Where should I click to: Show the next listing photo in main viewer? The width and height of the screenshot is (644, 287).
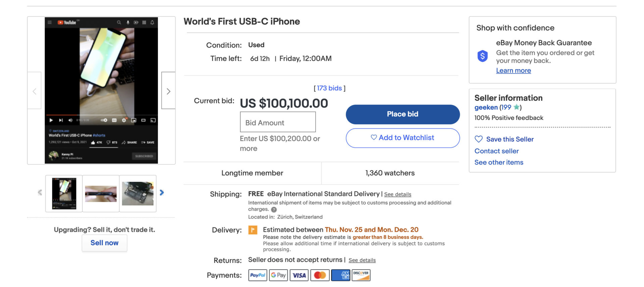point(168,91)
